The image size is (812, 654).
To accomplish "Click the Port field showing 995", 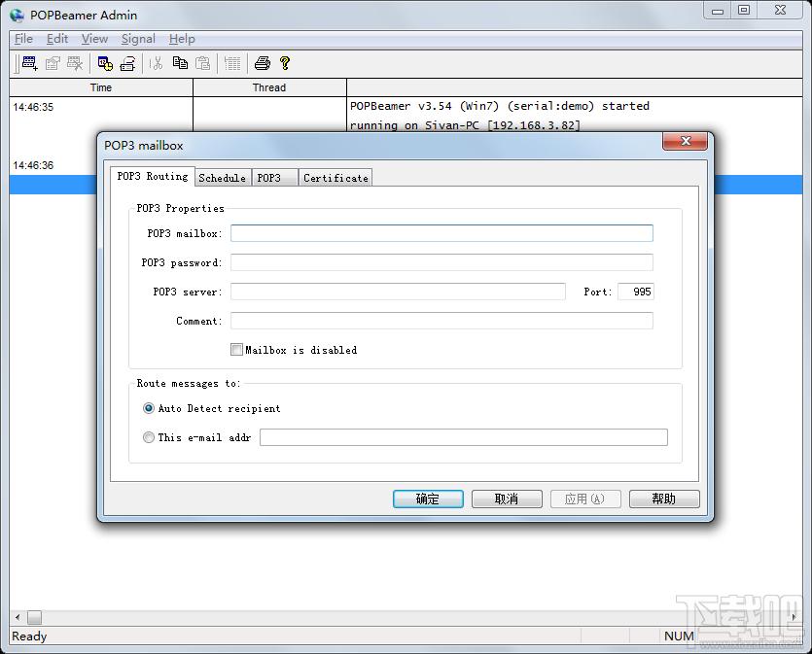I will coord(635,292).
